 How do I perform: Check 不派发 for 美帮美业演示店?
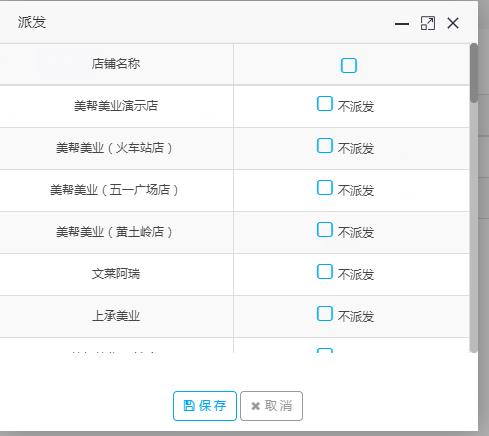click(324, 104)
